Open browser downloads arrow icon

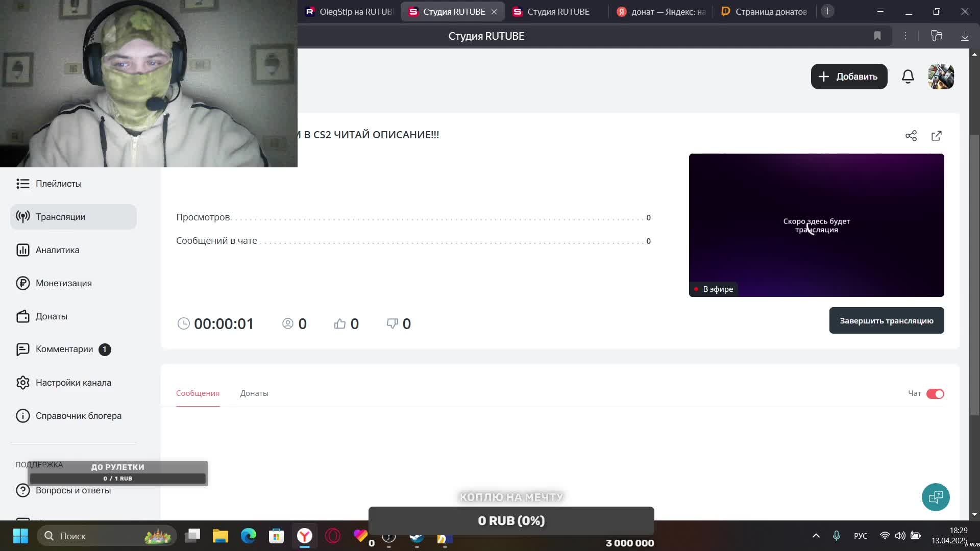964,36
